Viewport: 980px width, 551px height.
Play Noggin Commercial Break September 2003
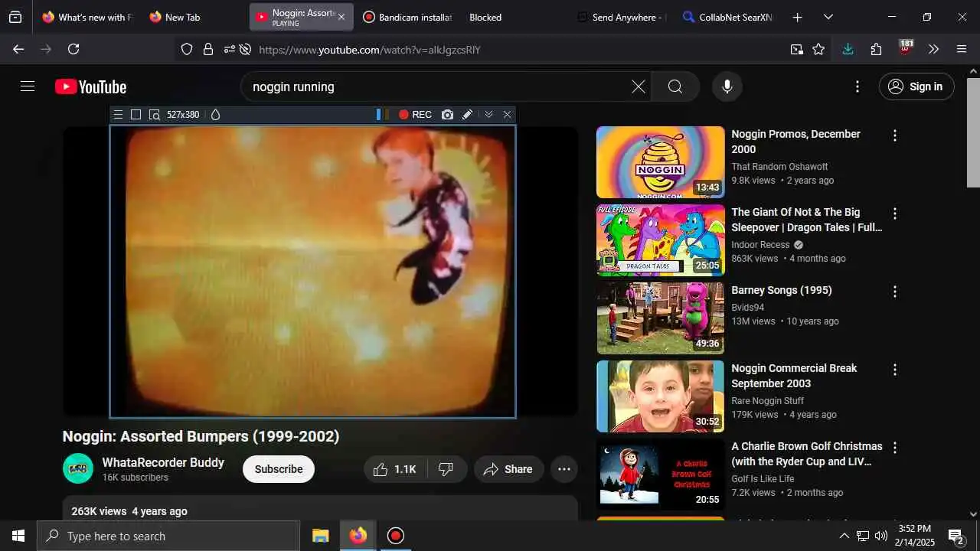[660, 396]
